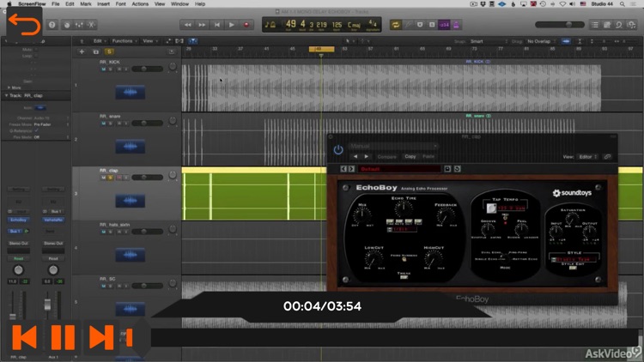Select the RR_SC track icon
644x362 pixels.
coord(130,309)
